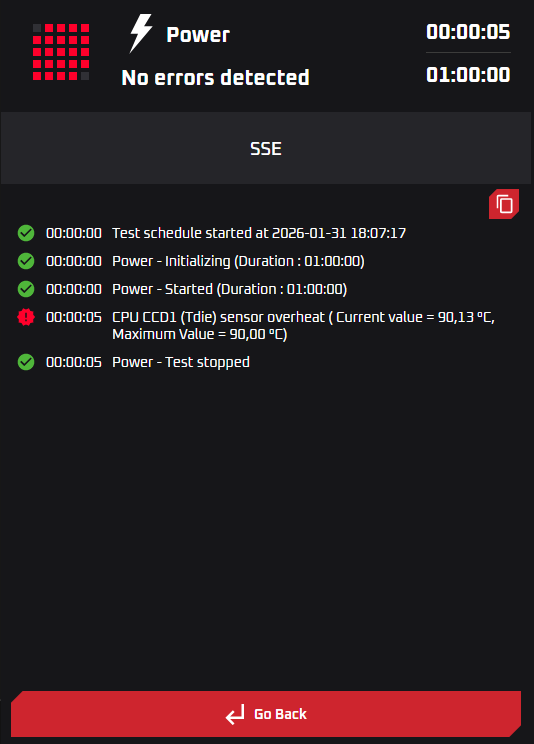The height and width of the screenshot is (744, 534).
Task: Click the copy log icon
Action: (504, 204)
